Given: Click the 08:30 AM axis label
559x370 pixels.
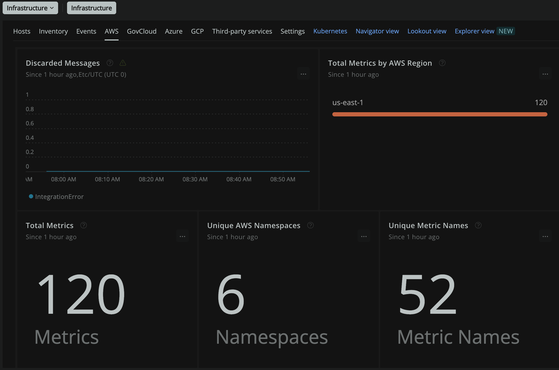Looking at the screenshot, I should (x=195, y=179).
